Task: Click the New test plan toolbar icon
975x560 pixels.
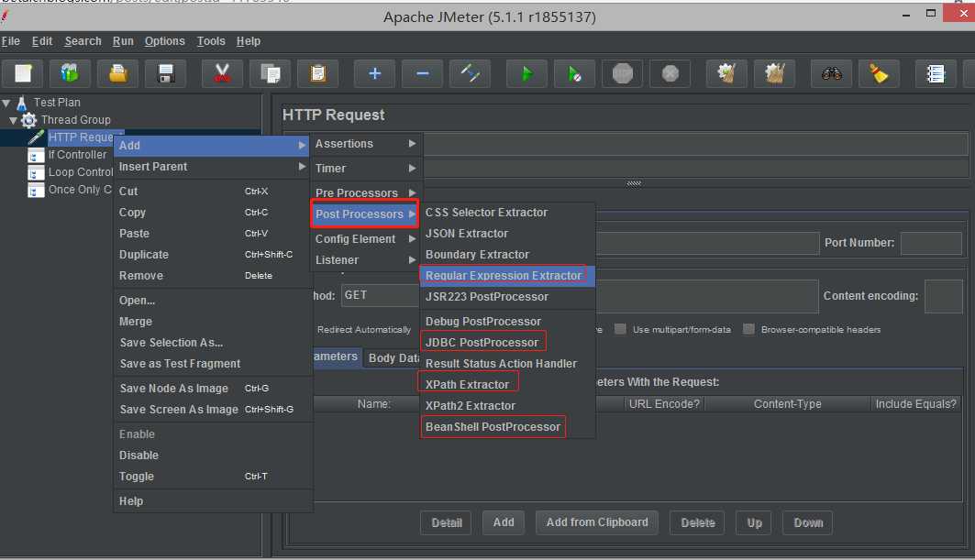Action: click(x=23, y=73)
